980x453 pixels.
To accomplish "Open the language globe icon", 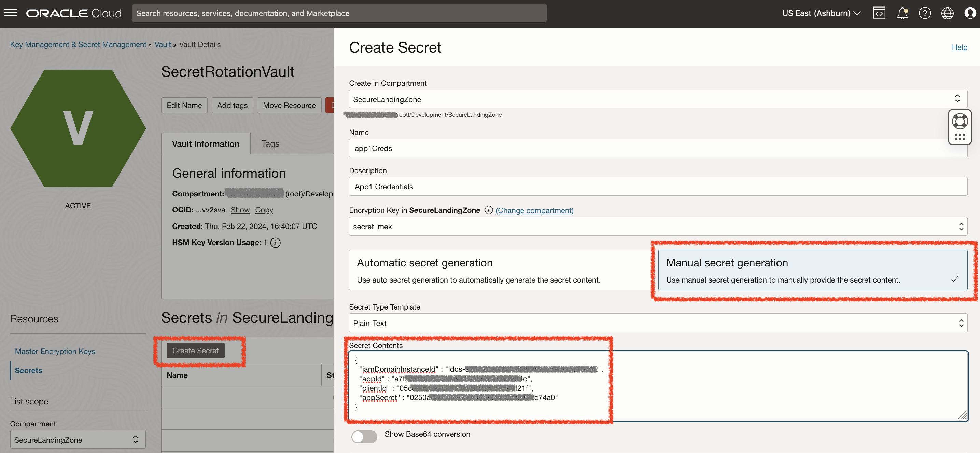I will tap(947, 13).
